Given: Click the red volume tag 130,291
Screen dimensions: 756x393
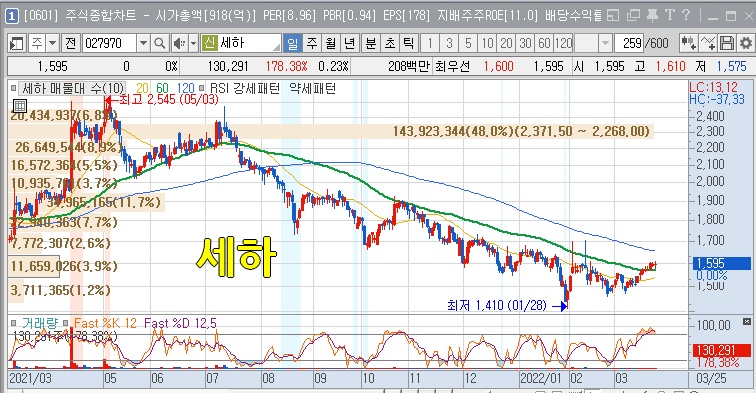Looking at the screenshot, I should click(721, 350).
